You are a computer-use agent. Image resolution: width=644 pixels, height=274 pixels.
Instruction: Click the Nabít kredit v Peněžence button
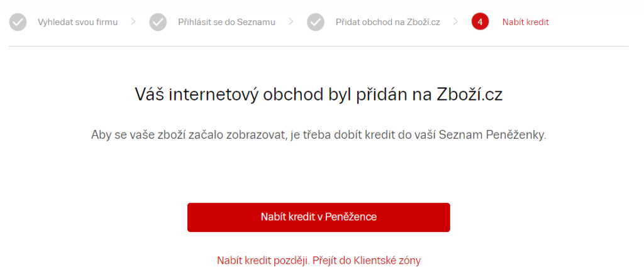(x=319, y=217)
